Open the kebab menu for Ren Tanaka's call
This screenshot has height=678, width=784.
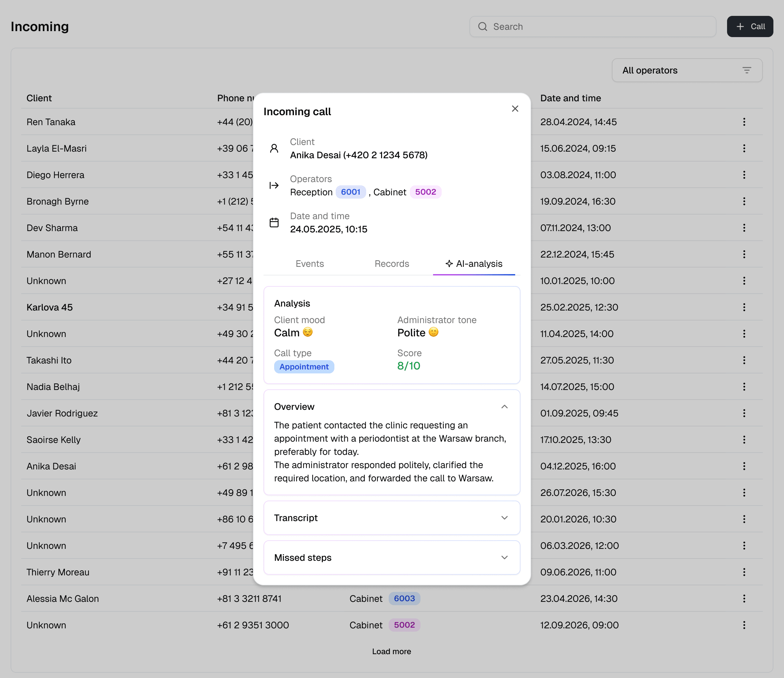coord(744,122)
